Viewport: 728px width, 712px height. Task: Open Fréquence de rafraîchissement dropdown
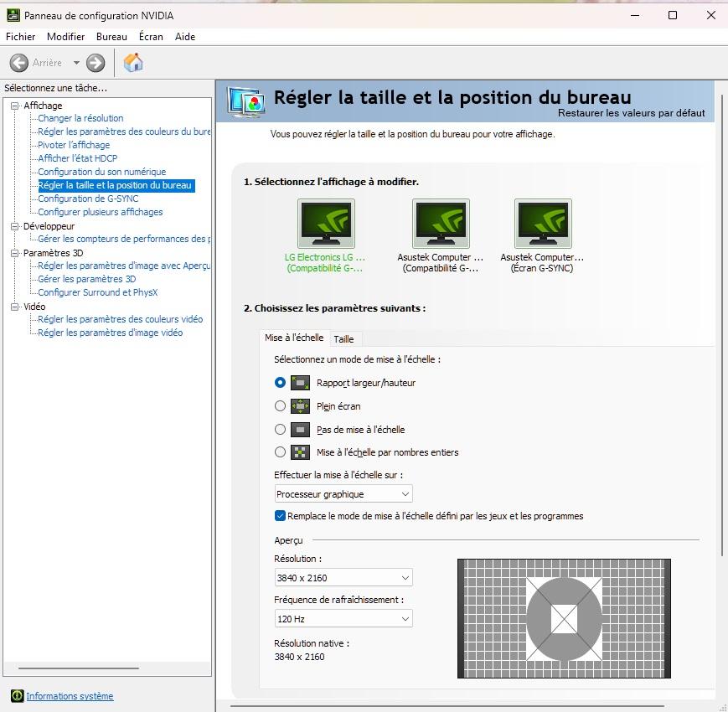tap(343, 619)
